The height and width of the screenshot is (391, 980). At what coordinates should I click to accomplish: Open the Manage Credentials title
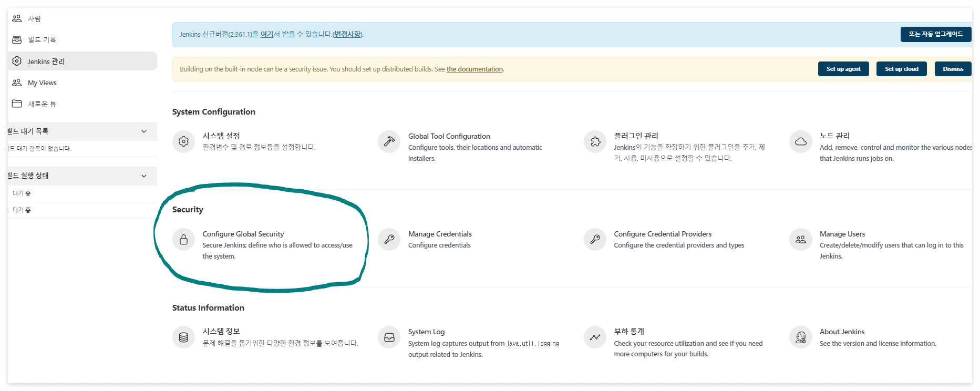pos(440,234)
